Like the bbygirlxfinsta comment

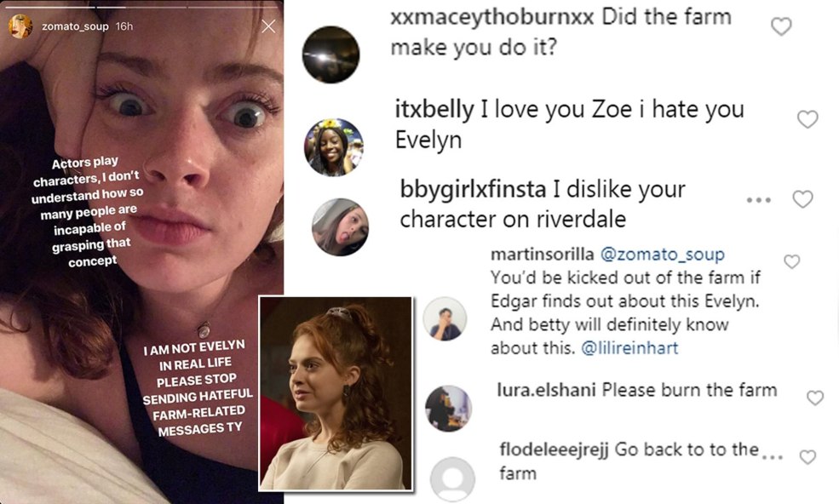(x=802, y=199)
